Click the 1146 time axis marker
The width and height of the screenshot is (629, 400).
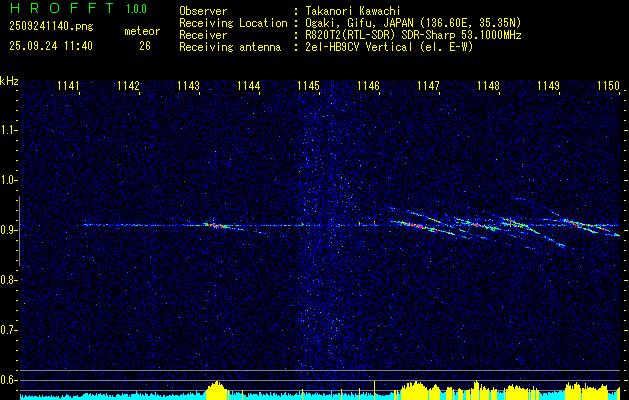click(x=368, y=86)
